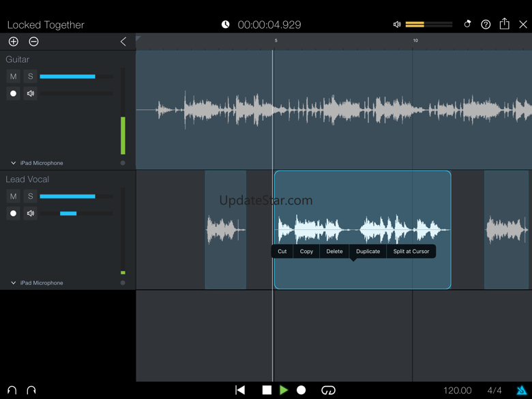Choose Delete from the clip menu
The height and width of the screenshot is (399, 532).
click(334, 252)
